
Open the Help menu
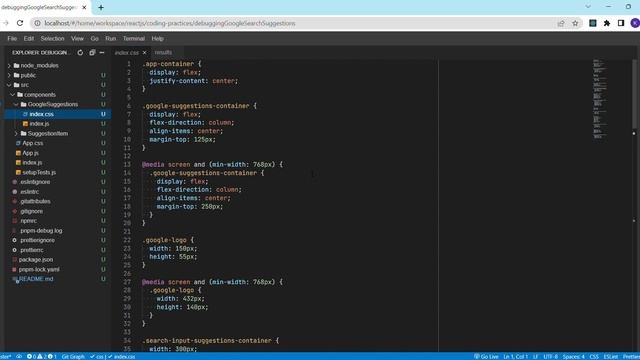[x=158, y=38]
